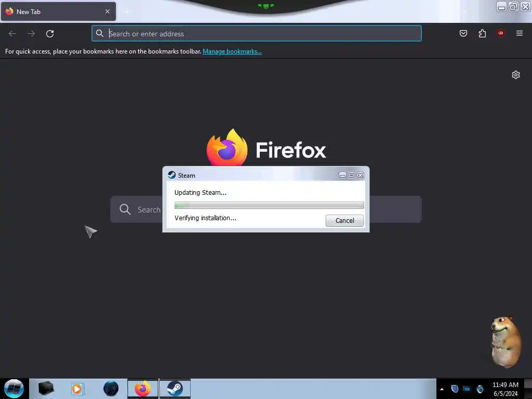This screenshot has width=532, height=399.
Task: Click the Firefox forward arrow button
Action: (x=31, y=34)
